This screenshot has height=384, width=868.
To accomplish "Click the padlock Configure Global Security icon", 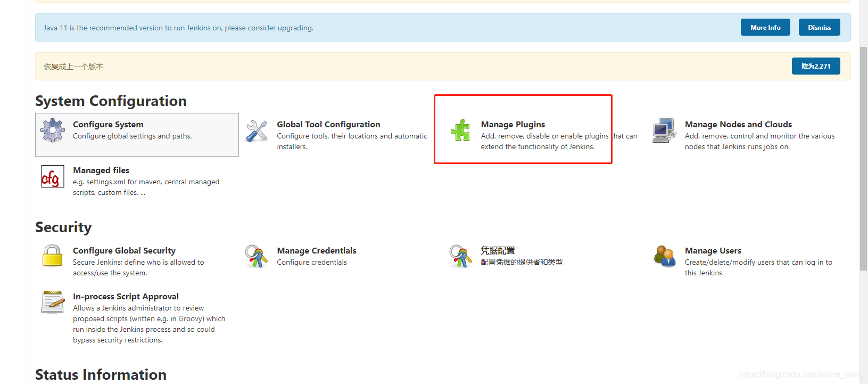I will [53, 256].
